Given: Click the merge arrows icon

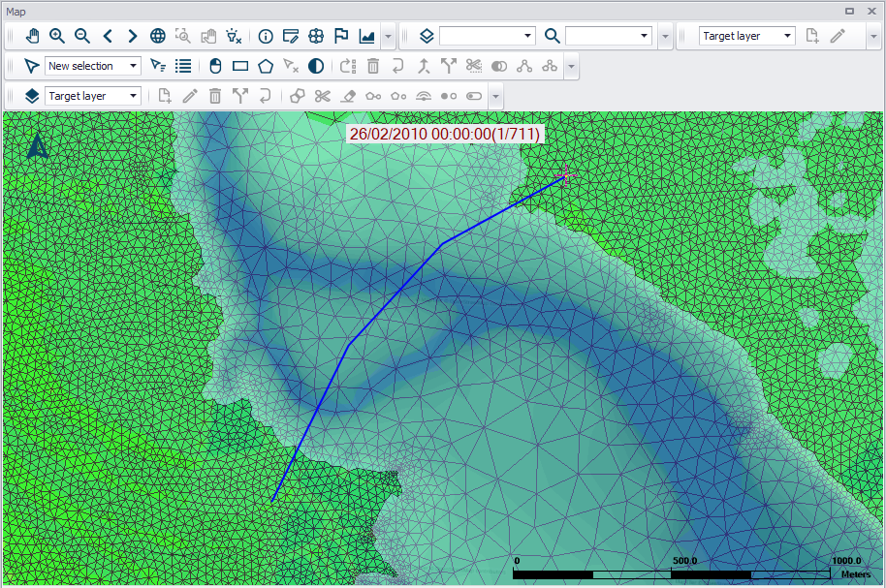Looking at the screenshot, I should (424, 66).
